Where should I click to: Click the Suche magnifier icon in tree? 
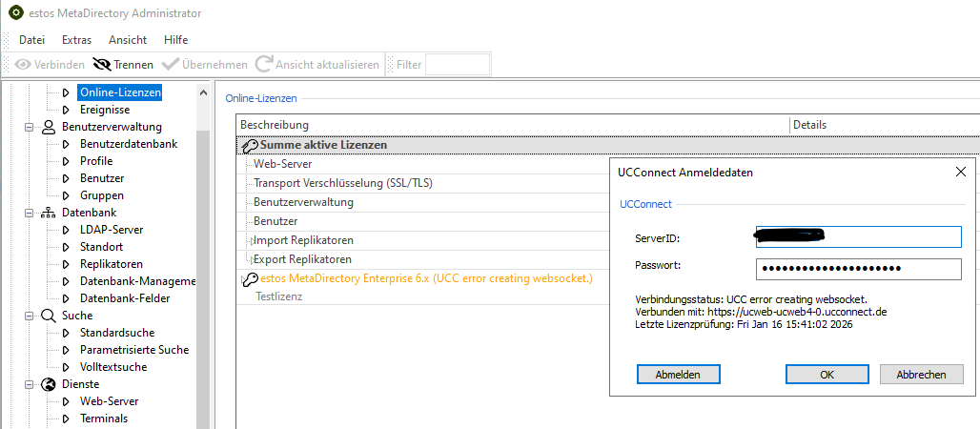pyautogui.click(x=49, y=316)
